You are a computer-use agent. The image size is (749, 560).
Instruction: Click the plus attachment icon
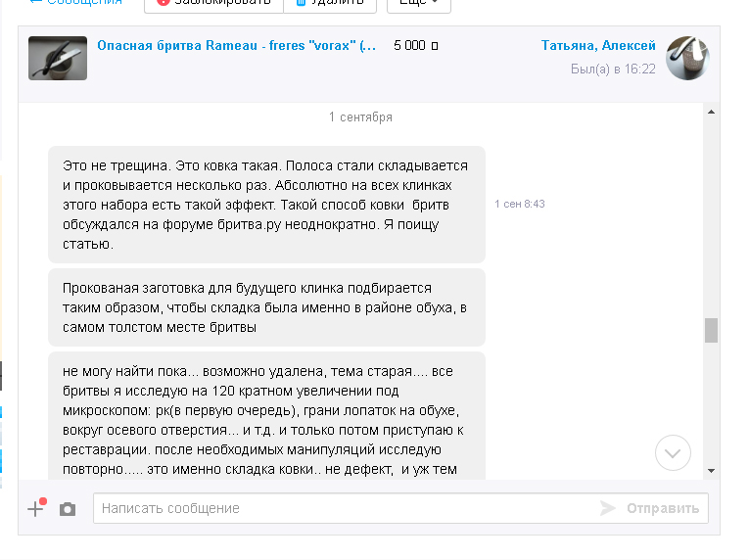click(36, 508)
